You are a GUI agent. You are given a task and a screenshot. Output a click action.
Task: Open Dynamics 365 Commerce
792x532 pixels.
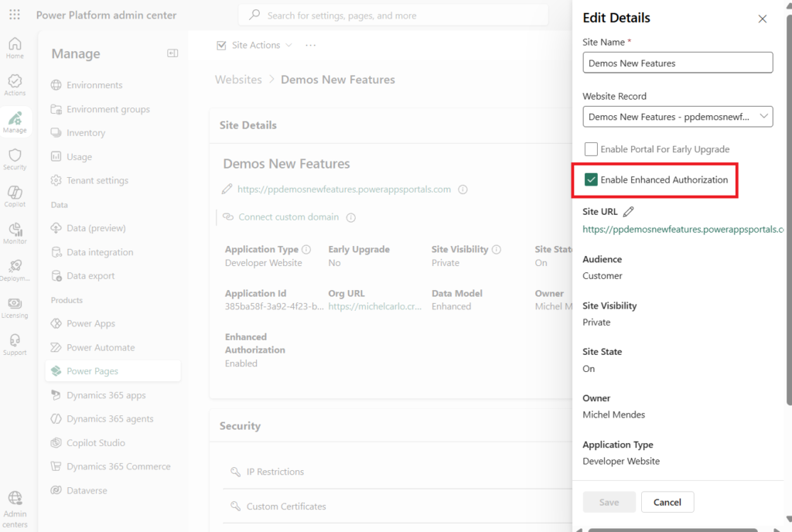tap(118, 466)
